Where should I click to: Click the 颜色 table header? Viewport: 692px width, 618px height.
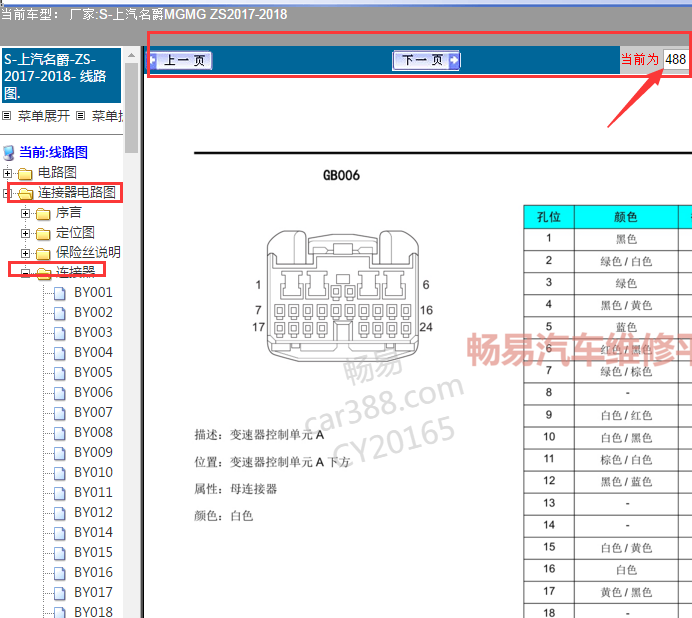coord(626,217)
